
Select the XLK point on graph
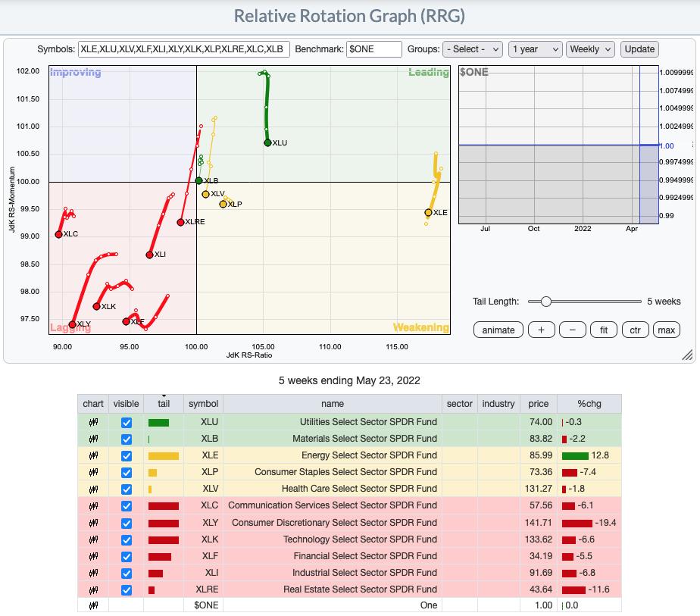pyautogui.click(x=96, y=306)
